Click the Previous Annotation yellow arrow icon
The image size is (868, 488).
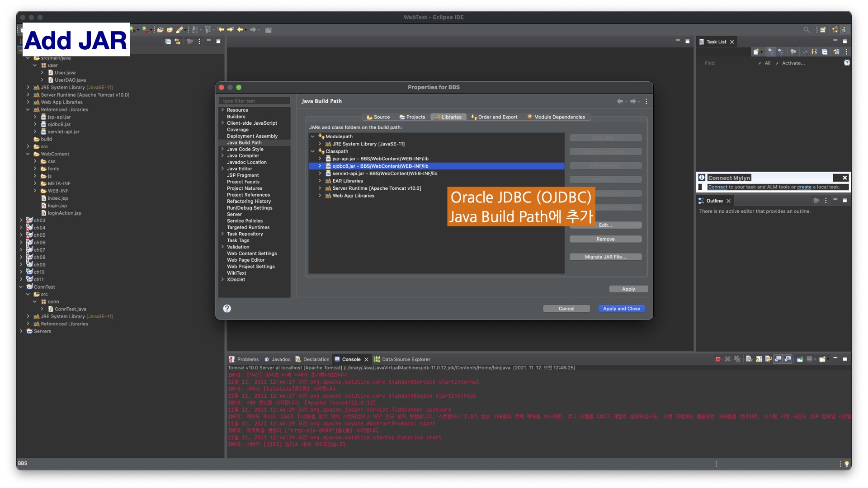pyautogui.click(x=221, y=30)
